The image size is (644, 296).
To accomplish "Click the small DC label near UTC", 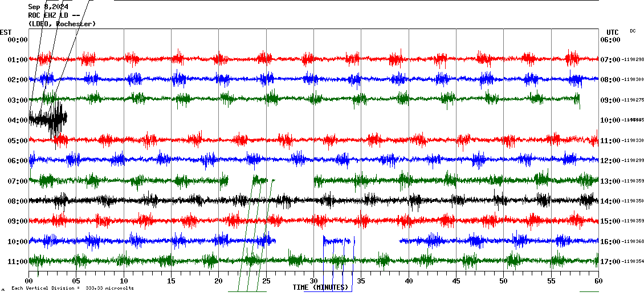I will [633, 31].
